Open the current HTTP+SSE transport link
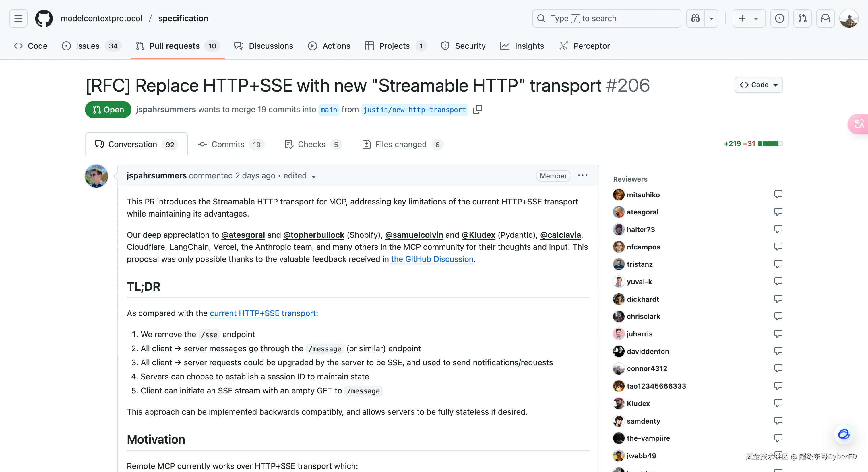Image resolution: width=868 pixels, height=472 pixels. point(262,313)
